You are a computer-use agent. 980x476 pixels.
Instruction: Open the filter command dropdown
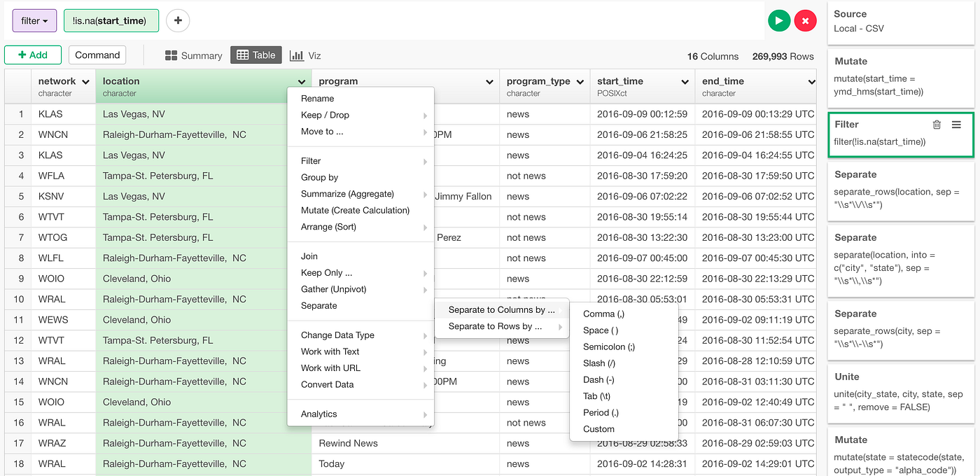point(35,21)
